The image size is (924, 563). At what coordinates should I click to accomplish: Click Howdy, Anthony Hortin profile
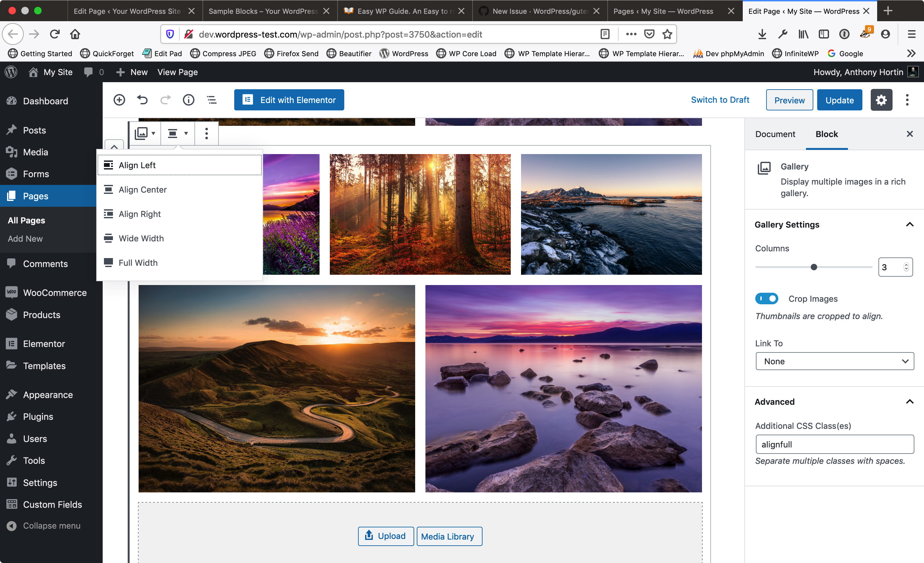866,72
